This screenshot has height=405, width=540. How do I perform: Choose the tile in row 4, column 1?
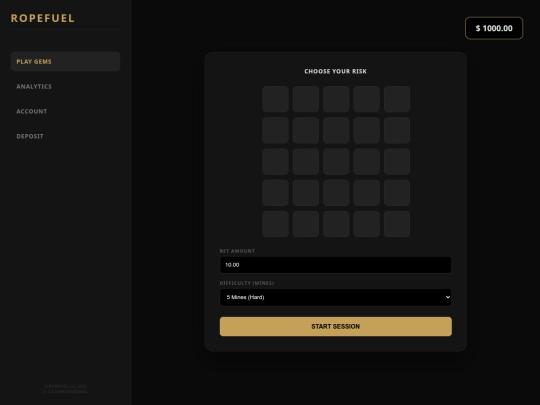click(276, 193)
